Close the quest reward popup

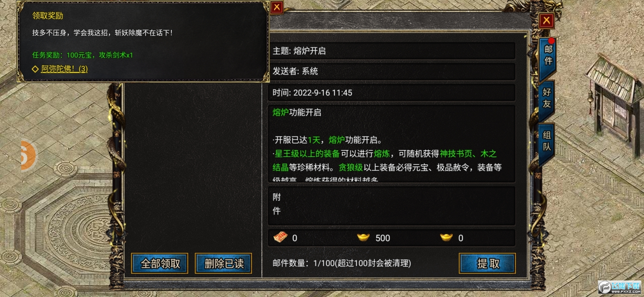[x=277, y=7]
